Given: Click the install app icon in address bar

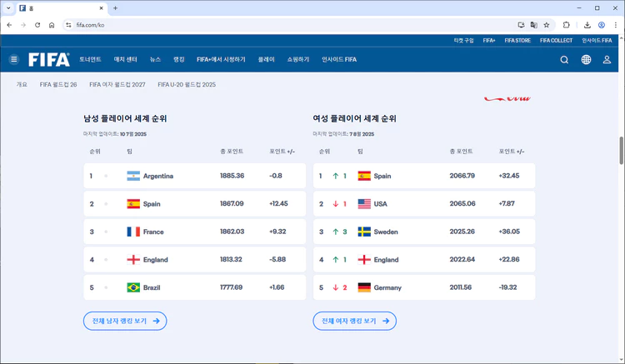Looking at the screenshot, I should point(521,25).
